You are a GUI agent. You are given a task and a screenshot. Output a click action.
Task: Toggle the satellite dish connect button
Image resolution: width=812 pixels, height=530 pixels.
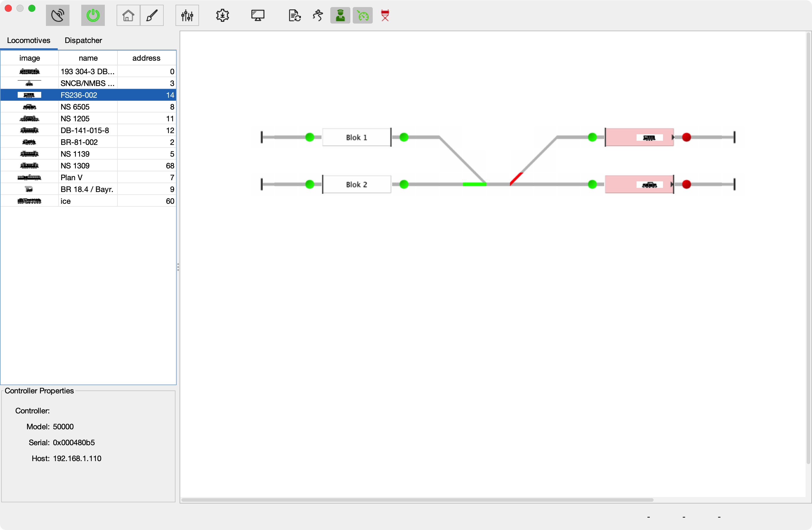[58, 15]
